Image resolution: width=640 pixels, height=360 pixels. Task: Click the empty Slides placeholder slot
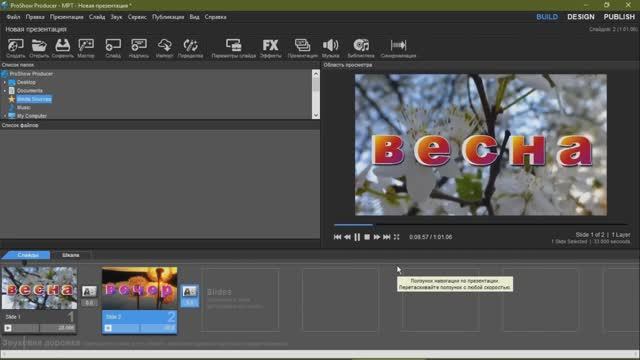pos(240,300)
